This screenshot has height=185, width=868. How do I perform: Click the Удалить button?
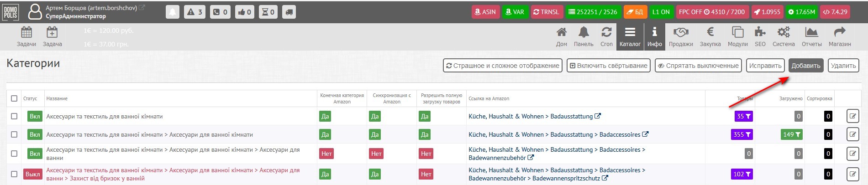click(x=843, y=66)
